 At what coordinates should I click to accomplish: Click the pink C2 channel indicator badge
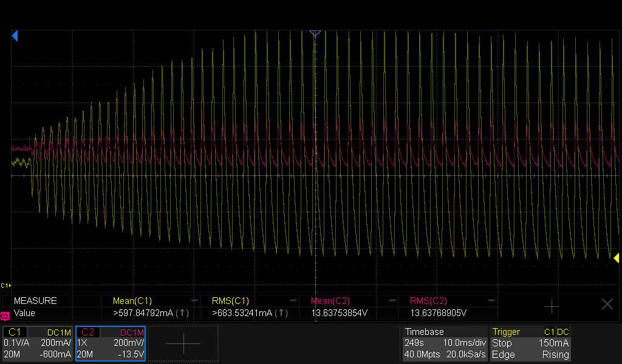point(5,316)
